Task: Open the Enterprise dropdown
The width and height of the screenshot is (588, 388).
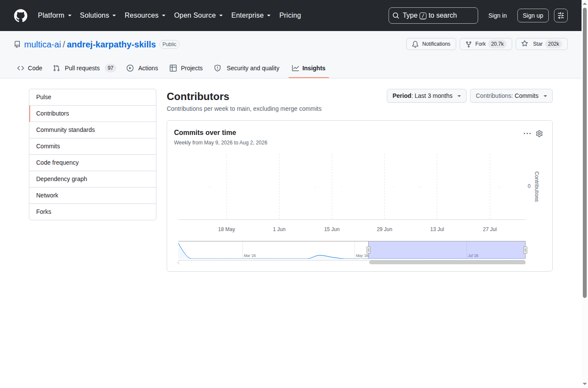Action: pos(251,16)
